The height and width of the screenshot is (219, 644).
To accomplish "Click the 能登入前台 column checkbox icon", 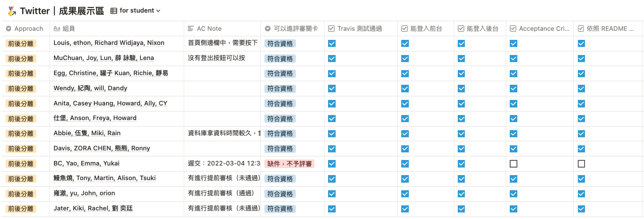I will point(404,29).
